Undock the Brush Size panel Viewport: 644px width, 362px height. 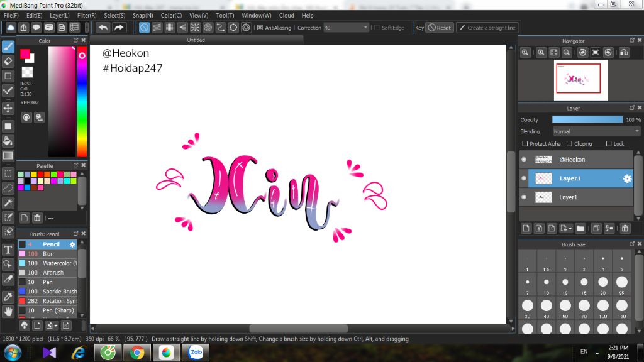[x=631, y=244]
